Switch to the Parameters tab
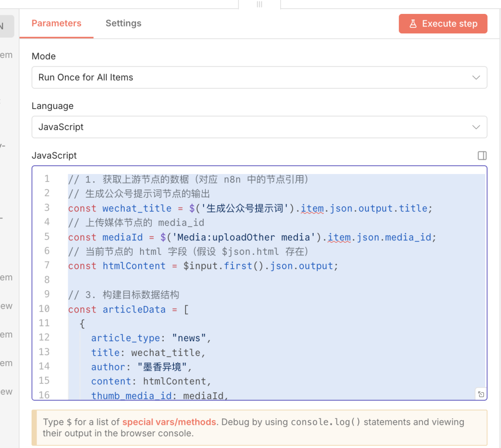 (x=56, y=23)
